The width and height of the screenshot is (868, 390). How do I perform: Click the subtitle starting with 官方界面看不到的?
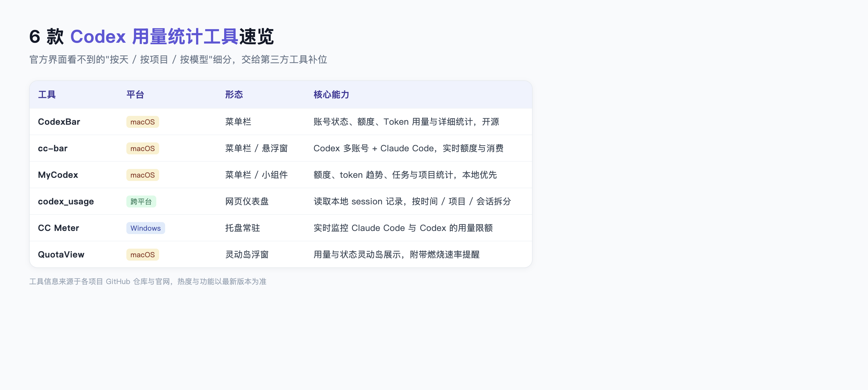tap(178, 60)
